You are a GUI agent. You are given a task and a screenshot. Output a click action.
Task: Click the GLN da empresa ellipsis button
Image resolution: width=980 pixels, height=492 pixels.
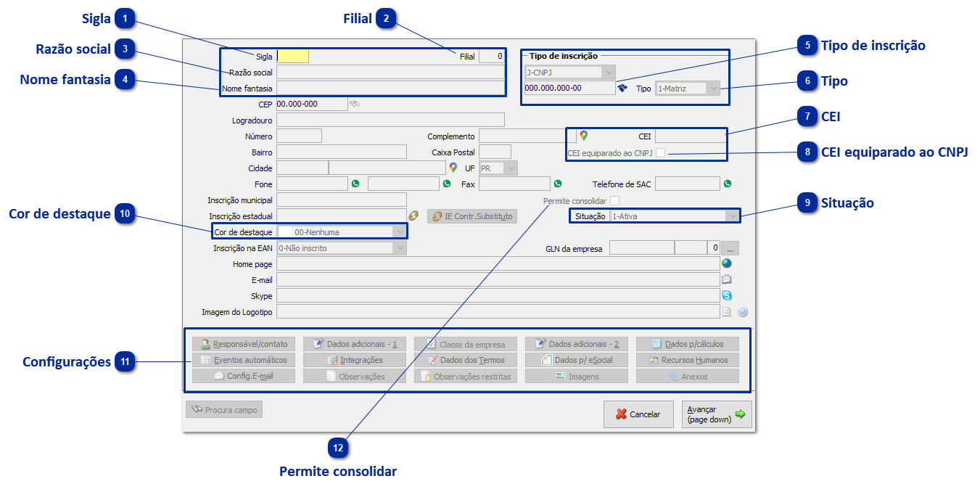(730, 248)
